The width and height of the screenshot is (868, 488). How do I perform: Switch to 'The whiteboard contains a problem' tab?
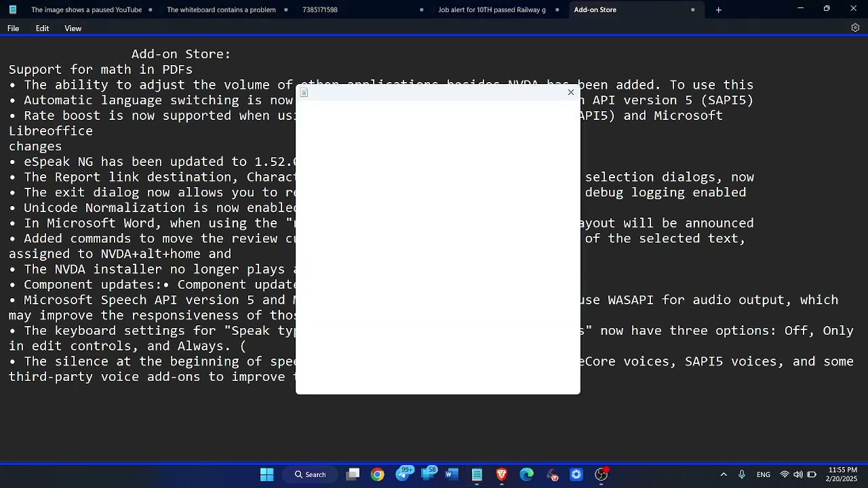pyautogui.click(x=221, y=9)
